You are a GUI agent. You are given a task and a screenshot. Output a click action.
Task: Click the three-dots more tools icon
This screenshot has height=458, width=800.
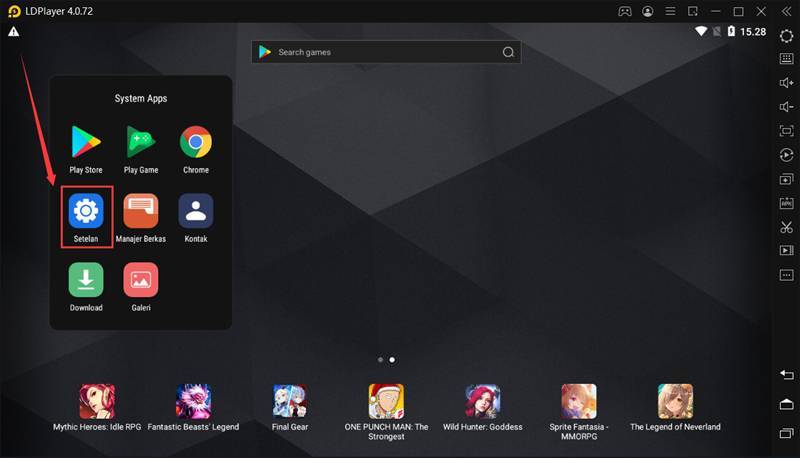pos(786,275)
